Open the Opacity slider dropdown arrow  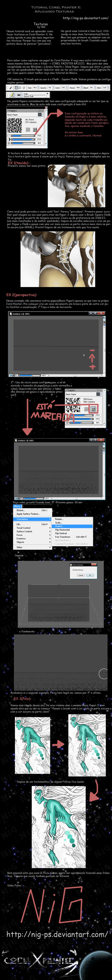(53, 87)
